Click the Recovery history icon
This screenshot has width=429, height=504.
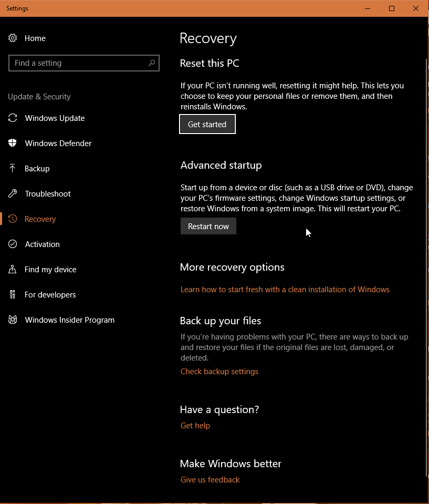13,219
